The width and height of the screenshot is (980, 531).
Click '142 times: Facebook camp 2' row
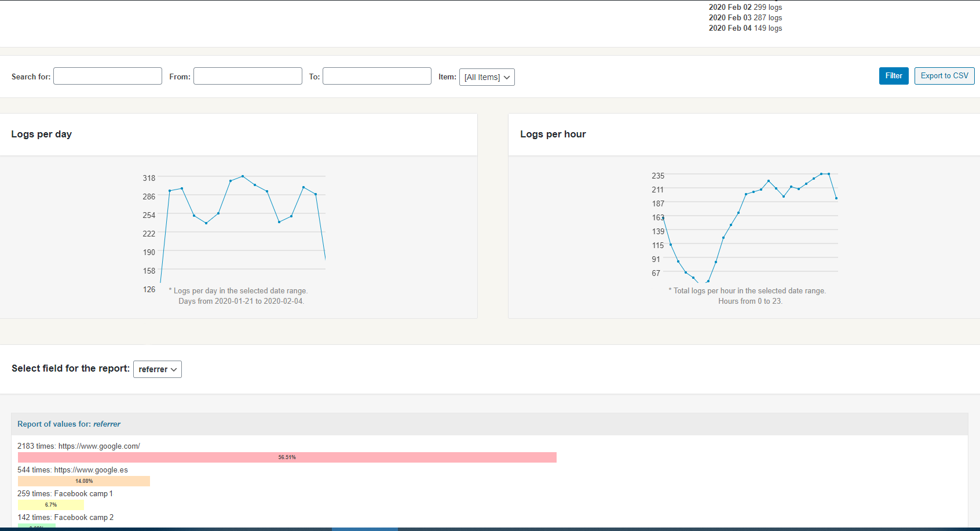point(65,517)
